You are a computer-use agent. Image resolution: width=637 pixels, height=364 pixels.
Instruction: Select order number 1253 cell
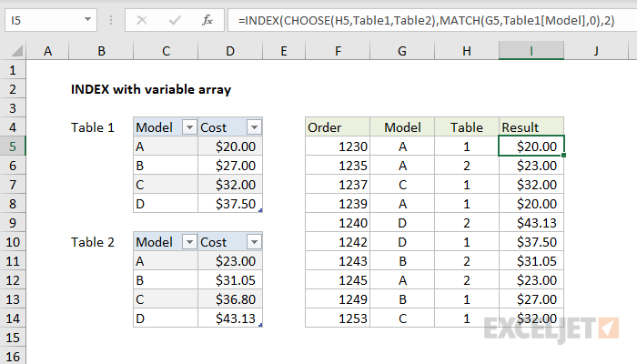coord(338,318)
